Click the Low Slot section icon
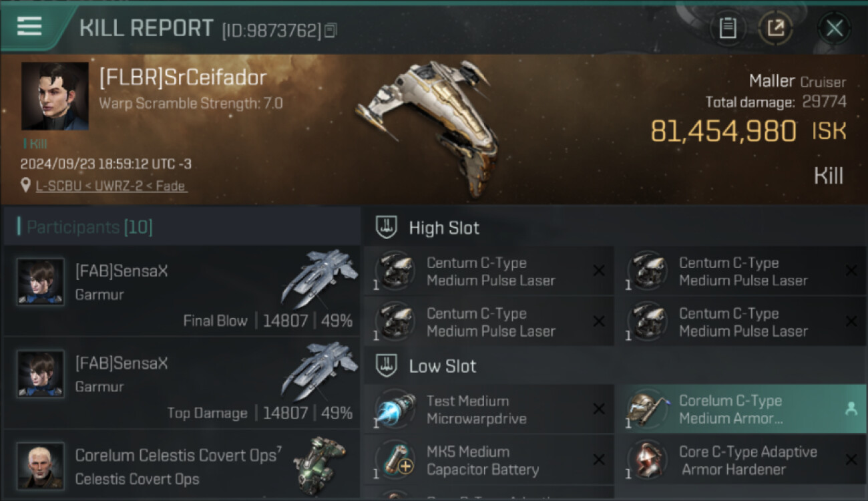Screen dimensions: 868x501 387,366
